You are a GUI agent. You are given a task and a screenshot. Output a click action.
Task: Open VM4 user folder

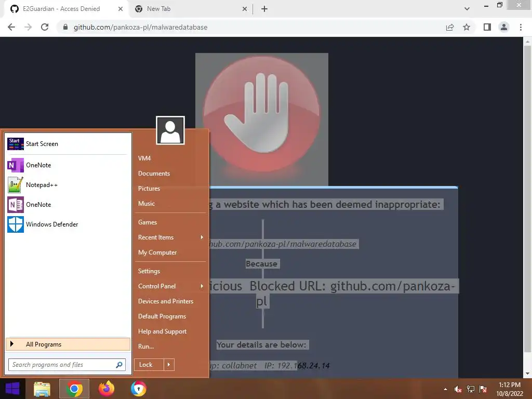(x=144, y=158)
